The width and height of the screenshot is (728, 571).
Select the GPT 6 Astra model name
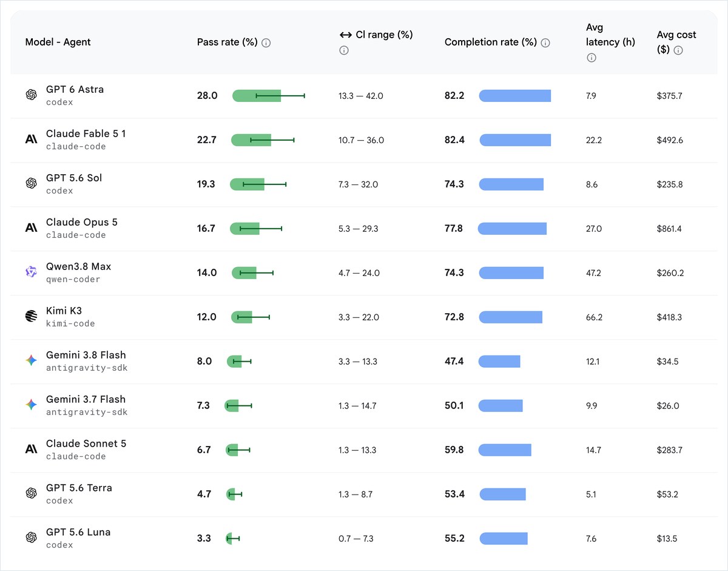click(75, 89)
